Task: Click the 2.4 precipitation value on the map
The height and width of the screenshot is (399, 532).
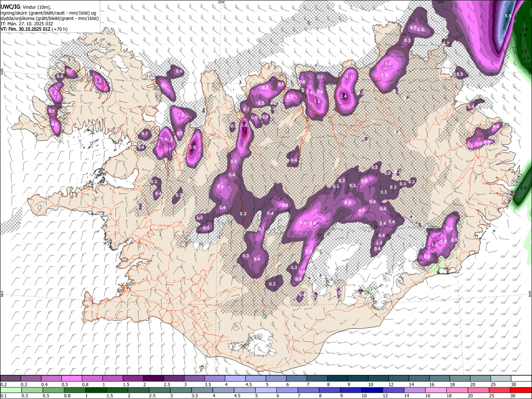Action: pyautogui.click(x=343, y=96)
